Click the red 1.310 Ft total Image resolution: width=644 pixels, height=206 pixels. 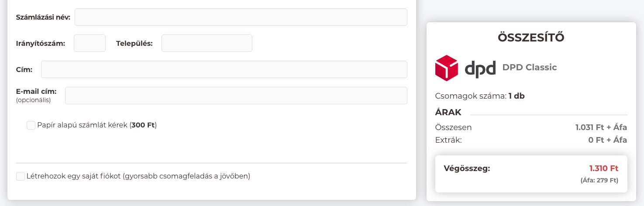point(603,168)
